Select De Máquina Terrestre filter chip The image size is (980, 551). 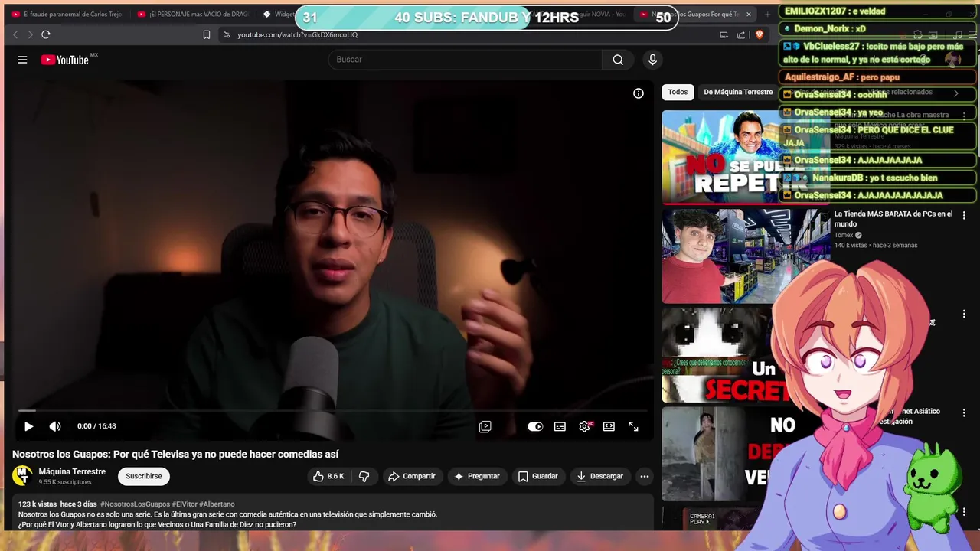click(738, 92)
